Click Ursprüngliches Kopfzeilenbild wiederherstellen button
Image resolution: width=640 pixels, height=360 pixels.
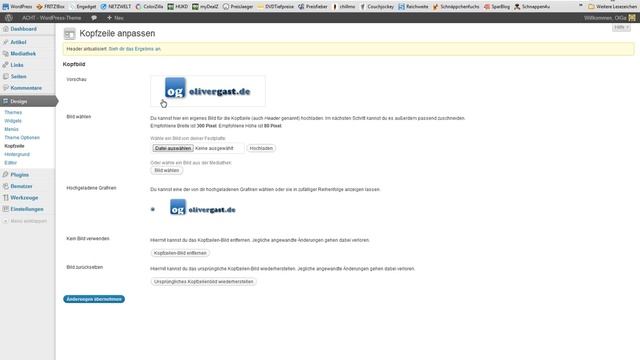point(203,282)
